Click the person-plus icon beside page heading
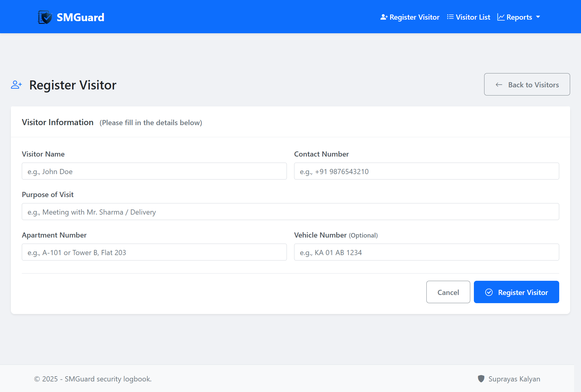 [16, 85]
